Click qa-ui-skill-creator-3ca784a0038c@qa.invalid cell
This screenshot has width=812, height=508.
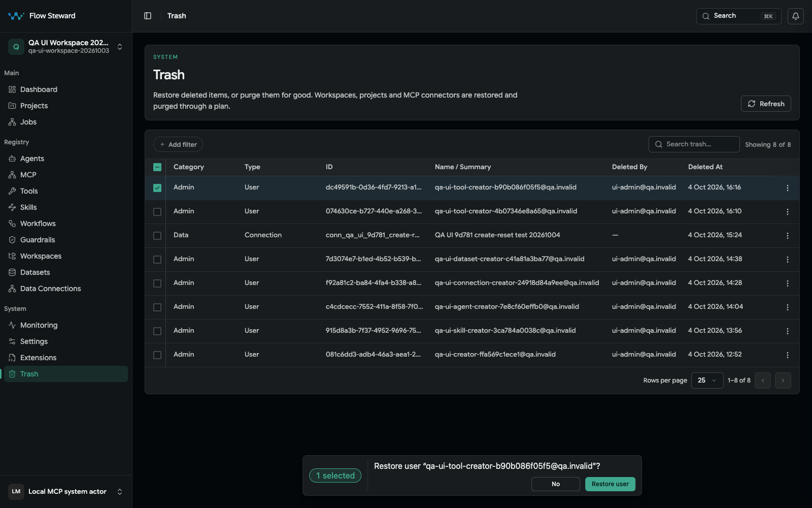505,331
